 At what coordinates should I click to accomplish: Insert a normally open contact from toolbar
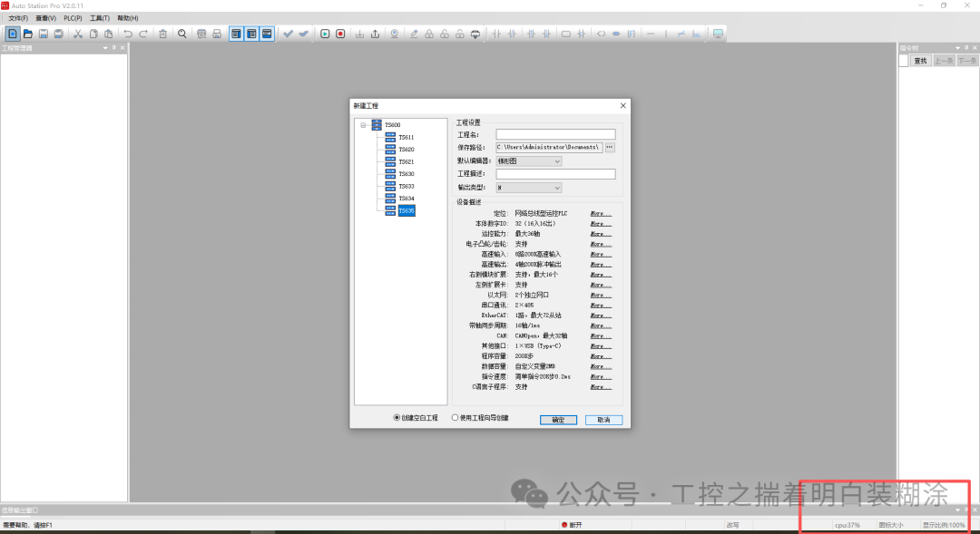(x=497, y=34)
